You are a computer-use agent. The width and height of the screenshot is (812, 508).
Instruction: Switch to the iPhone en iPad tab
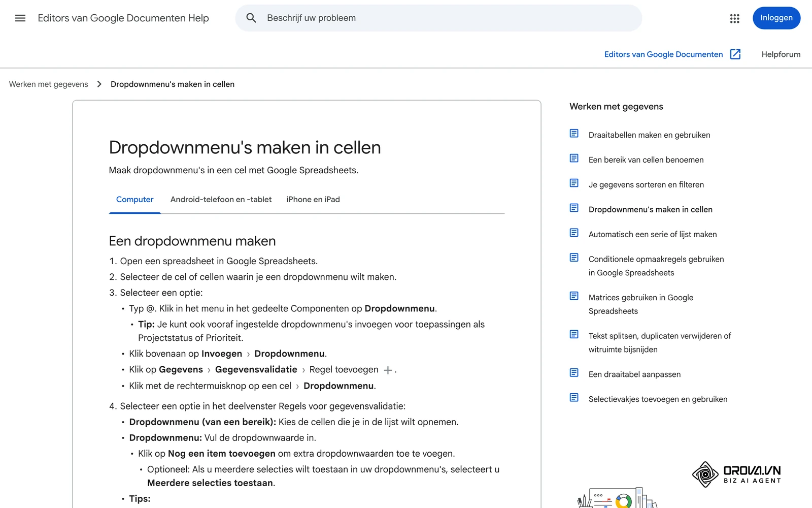(313, 200)
